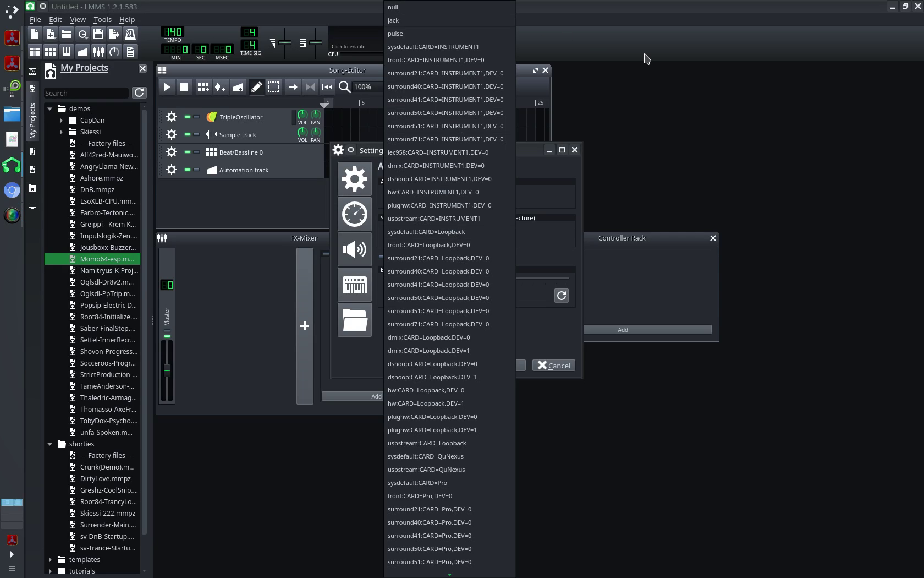Stop playback in Song-Editor
This screenshot has width=924, height=578.
[185, 87]
